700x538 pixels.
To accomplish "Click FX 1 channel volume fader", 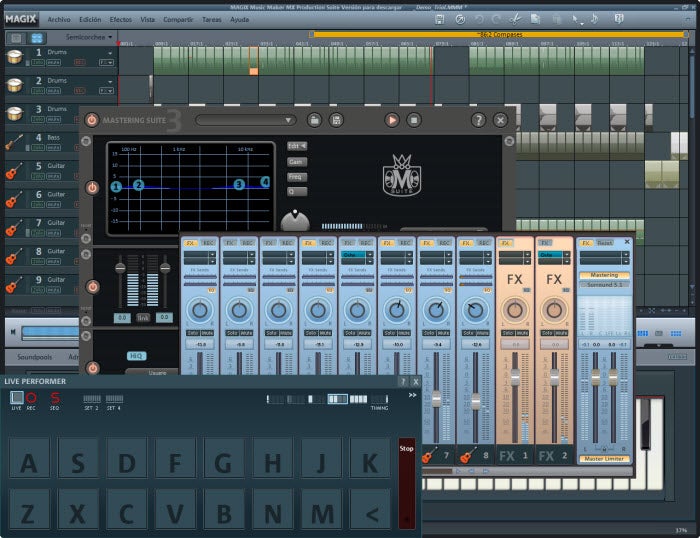I will coord(515,378).
